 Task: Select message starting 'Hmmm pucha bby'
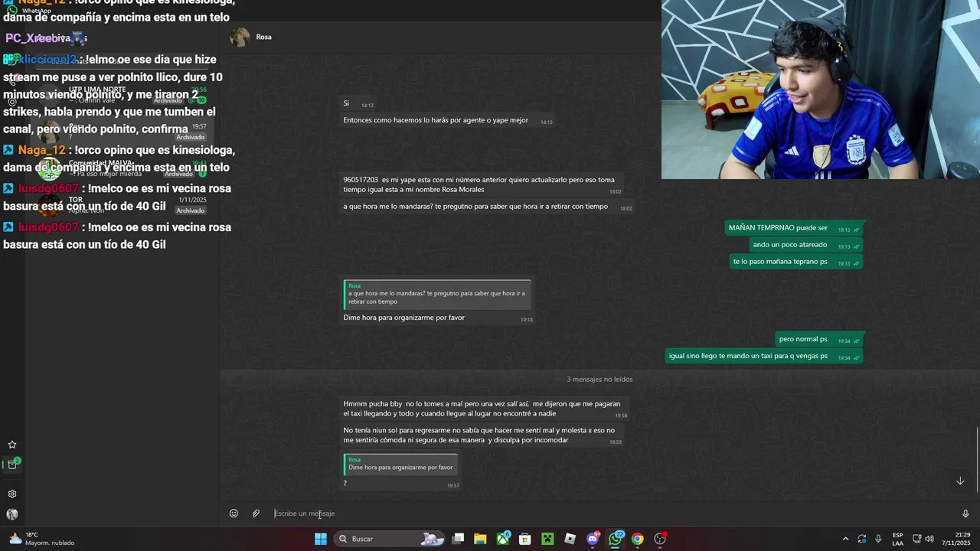pyautogui.click(x=485, y=408)
